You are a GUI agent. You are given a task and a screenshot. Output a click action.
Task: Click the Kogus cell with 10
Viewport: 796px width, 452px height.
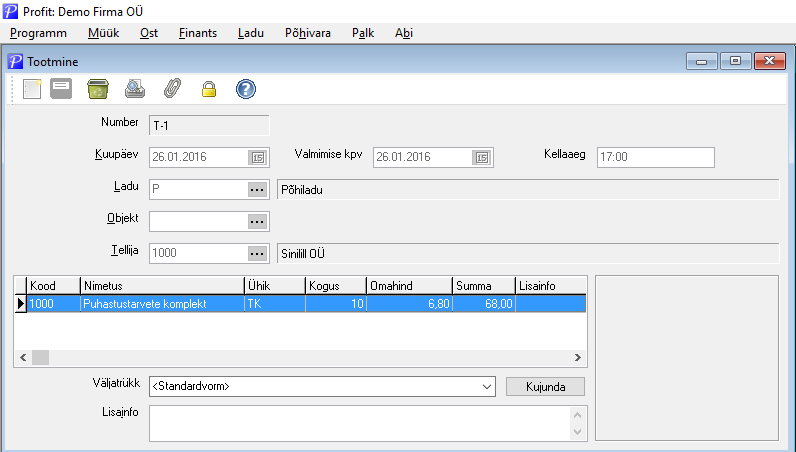coord(336,304)
